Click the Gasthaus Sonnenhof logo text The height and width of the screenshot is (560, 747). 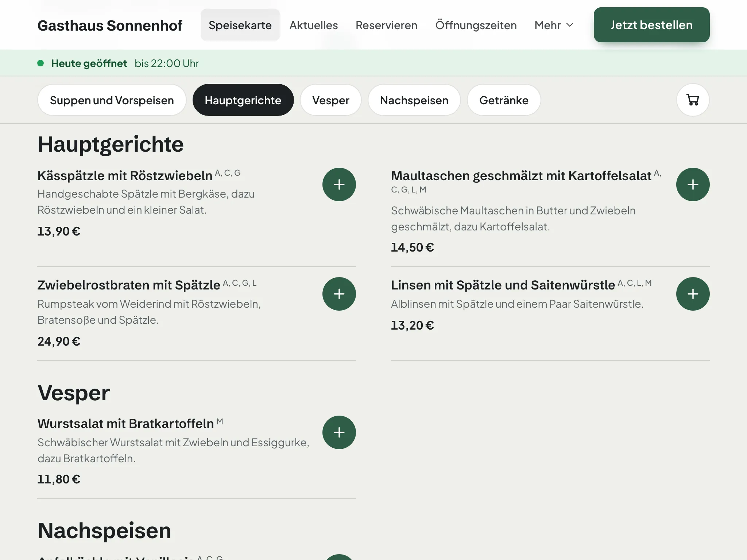click(x=110, y=26)
